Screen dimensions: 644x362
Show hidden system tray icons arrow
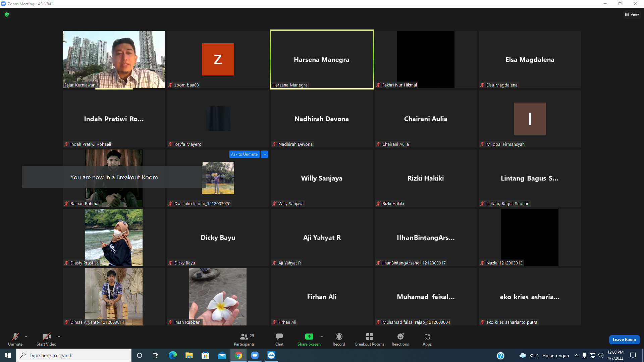click(576, 355)
